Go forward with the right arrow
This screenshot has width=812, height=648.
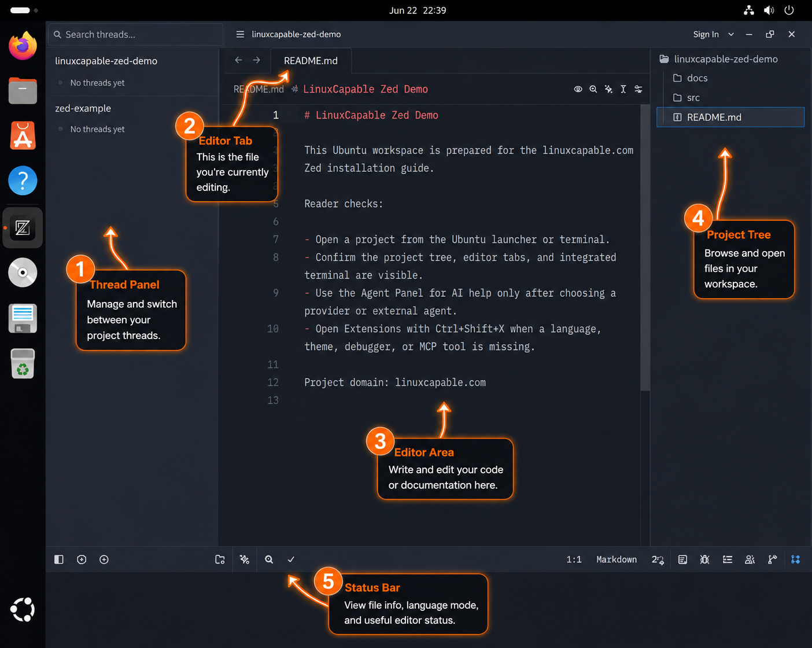257,60
